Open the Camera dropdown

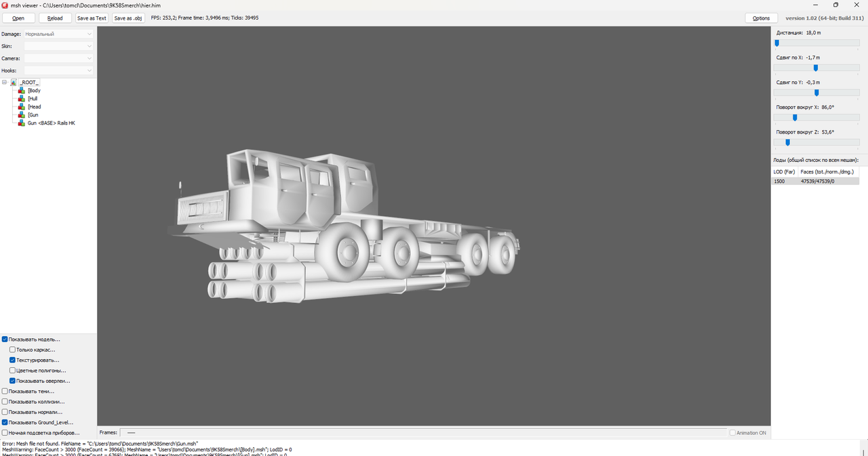point(58,58)
